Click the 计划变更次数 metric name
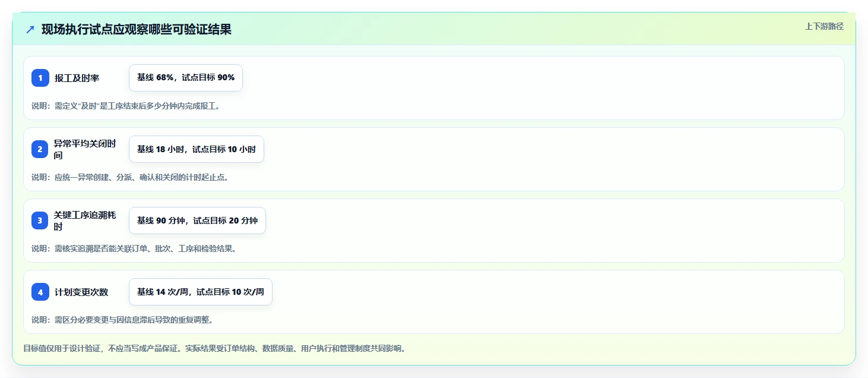 tap(81, 292)
